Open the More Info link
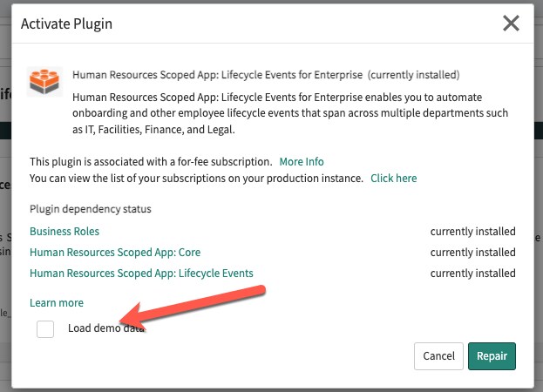The height and width of the screenshot is (392, 543). (302, 161)
